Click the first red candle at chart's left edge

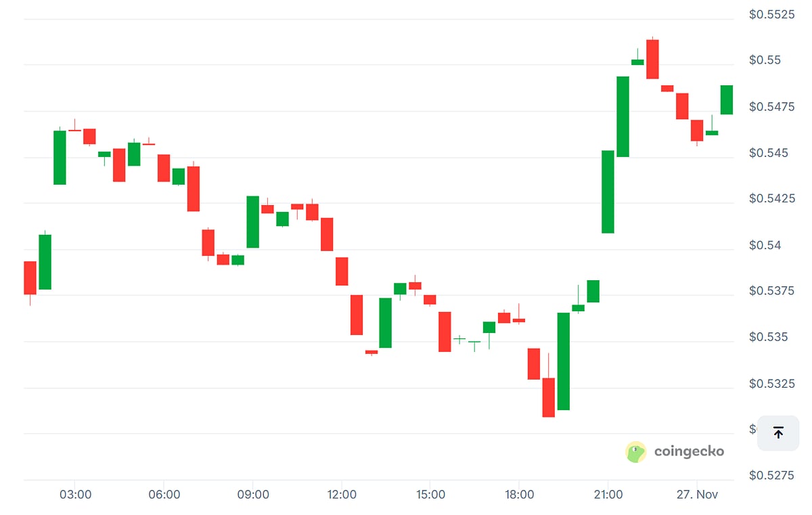(30, 277)
